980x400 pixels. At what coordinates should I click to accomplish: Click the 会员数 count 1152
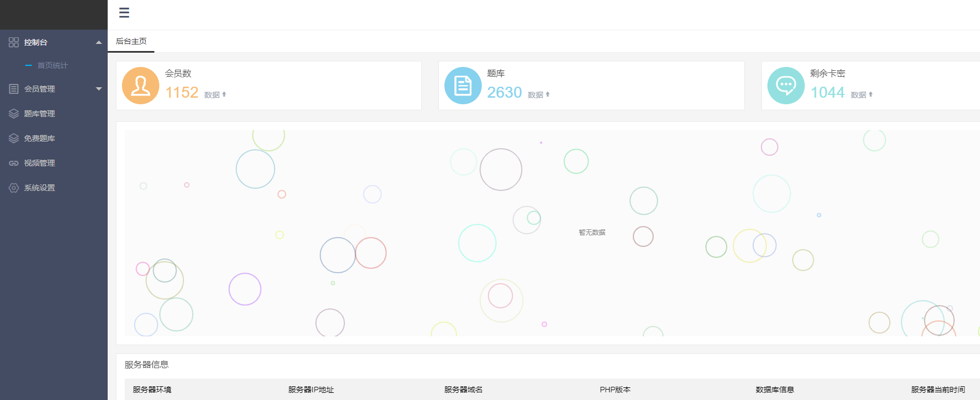coord(182,92)
